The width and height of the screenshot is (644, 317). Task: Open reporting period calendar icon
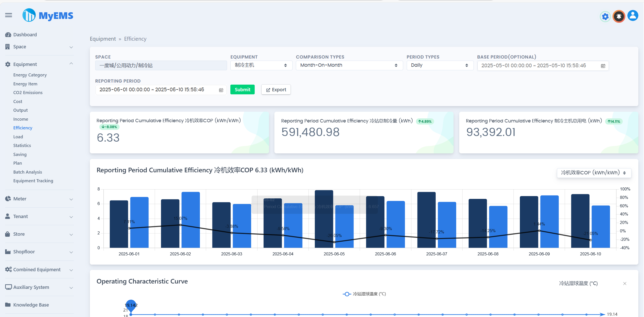(221, 90)
